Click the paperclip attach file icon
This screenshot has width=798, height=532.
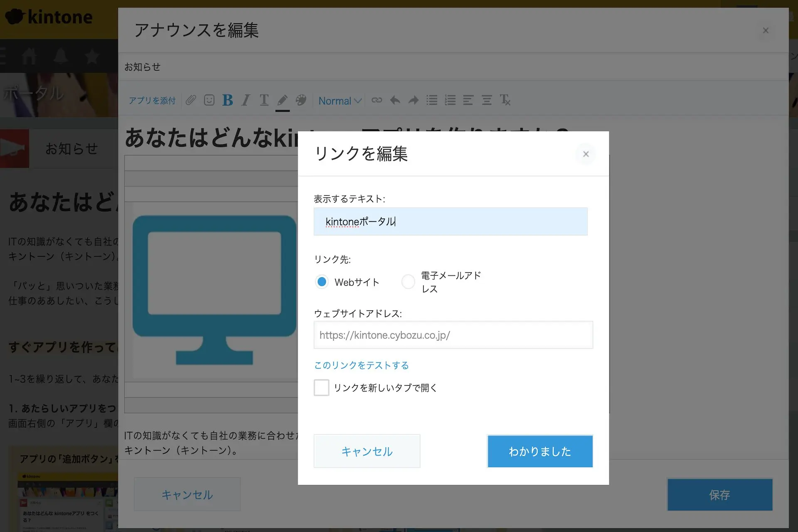[191, 100]
